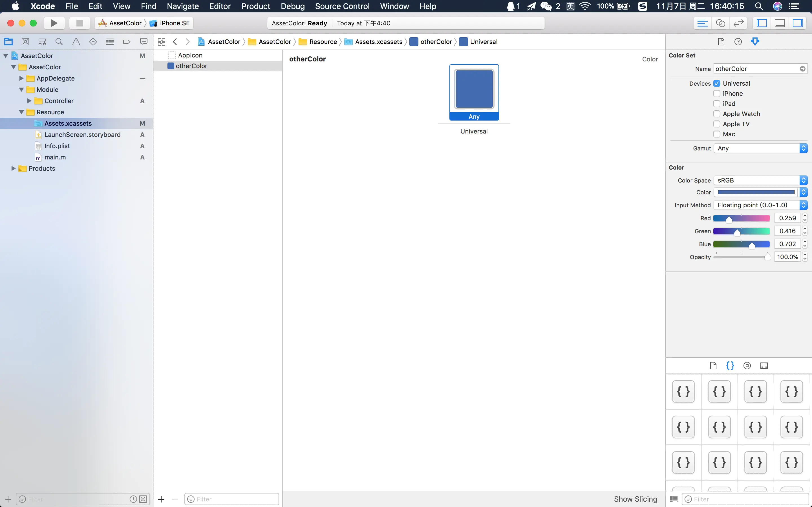This screenshot has height=507, width=812.
Task: Click the Show Slicing button
Action: click(x=635, y=499)
